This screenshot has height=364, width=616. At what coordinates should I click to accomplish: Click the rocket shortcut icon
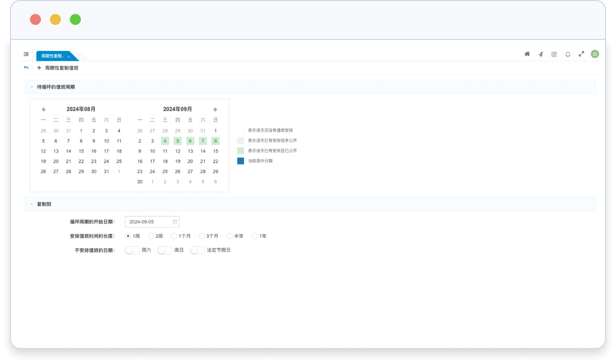[541, 54]
